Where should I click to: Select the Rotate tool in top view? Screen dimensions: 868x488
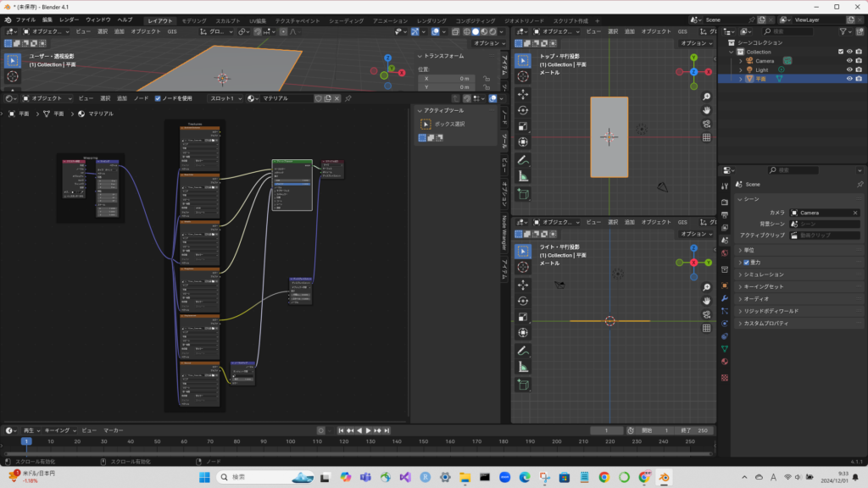tap(522, 109)
